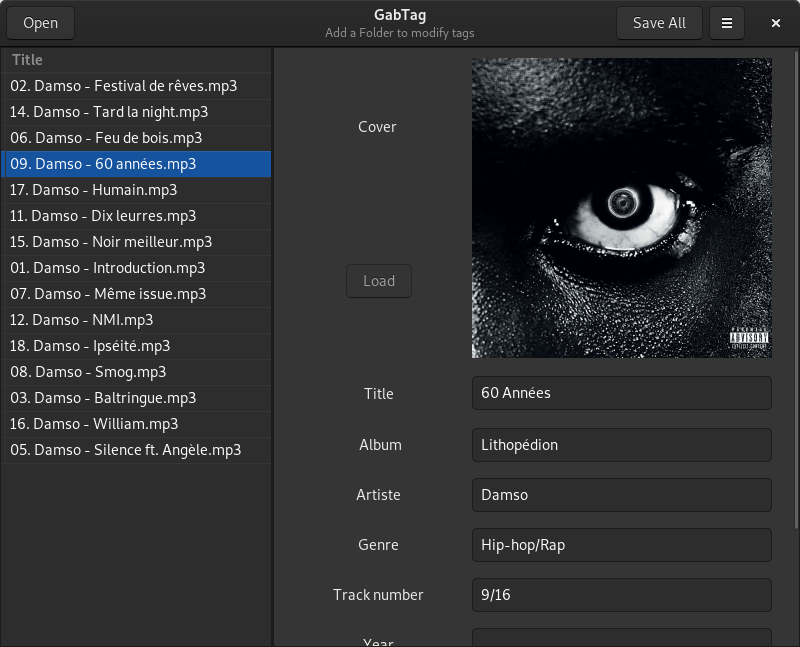Viewport: 800px width, 647px height.
Task: Select 17. Damso - Humain.mp3
Action: (136, 190)
